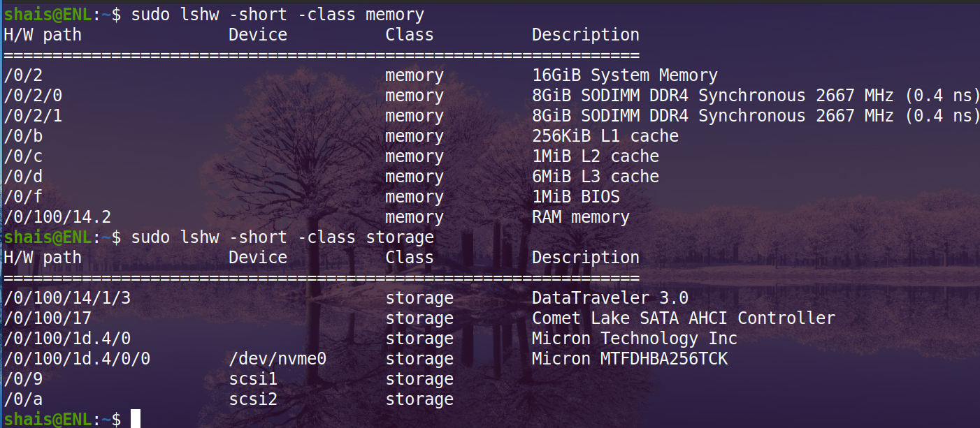Select the /0/2/1 hardware path

pos(33,116)
